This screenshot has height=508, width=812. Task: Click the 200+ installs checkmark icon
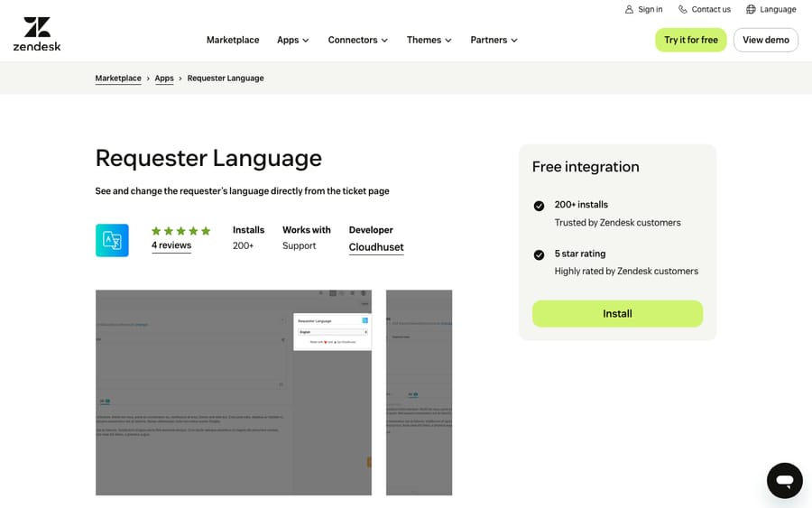[540, 206]
